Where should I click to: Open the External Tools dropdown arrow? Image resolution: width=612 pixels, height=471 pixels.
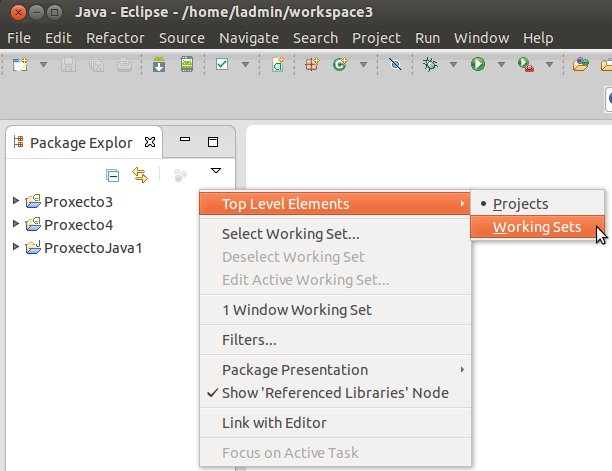click(x=550, y=64)
